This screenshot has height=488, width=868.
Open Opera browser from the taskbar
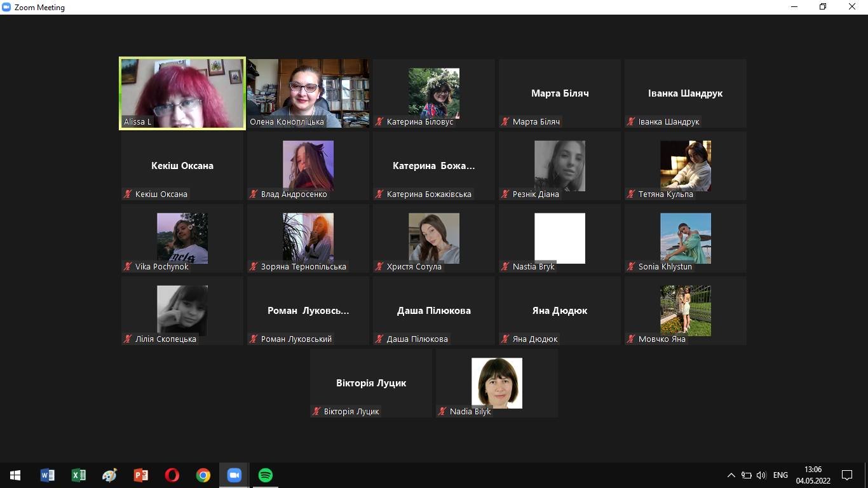tap(172, 475)
